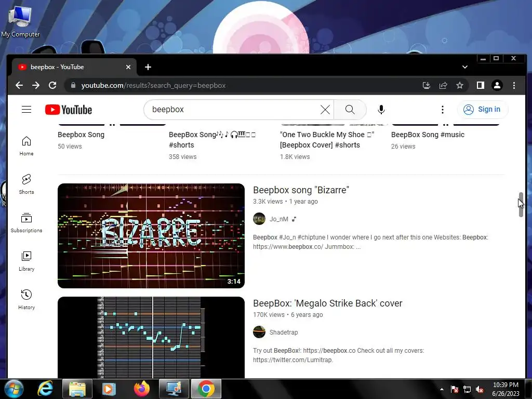Open 'Megalo Strike Back' cover title
The width and height of the screenshot is (532, 399).
[x=328, y=303]
